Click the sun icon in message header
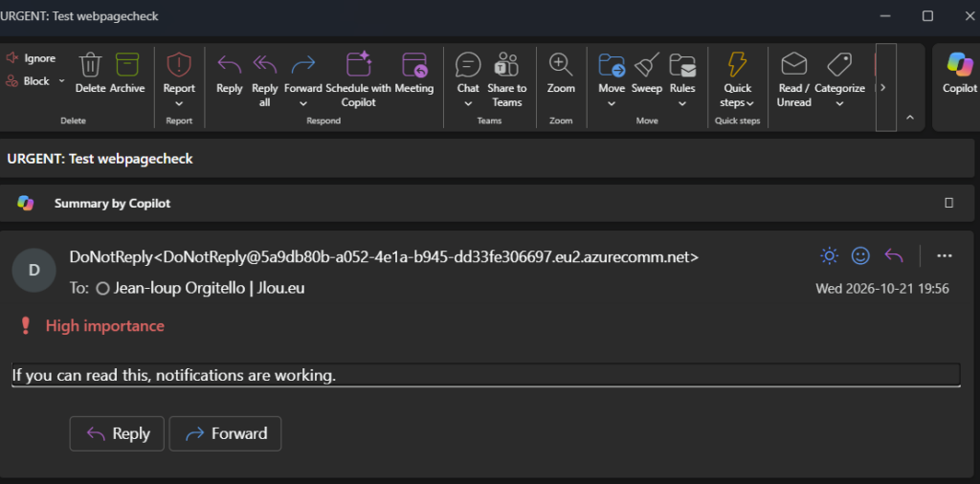 (x=830, y=255)
